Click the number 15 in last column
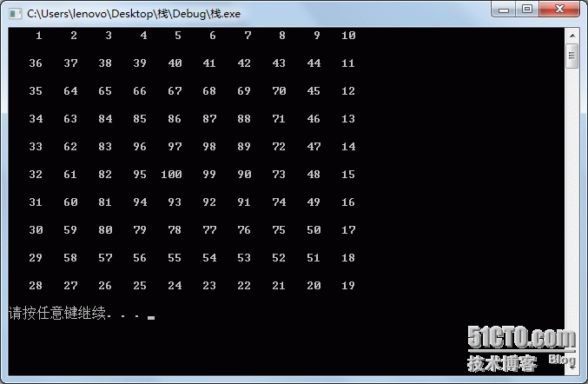The height and width of the screenshot is (384, 588). [x=348, y=175]
